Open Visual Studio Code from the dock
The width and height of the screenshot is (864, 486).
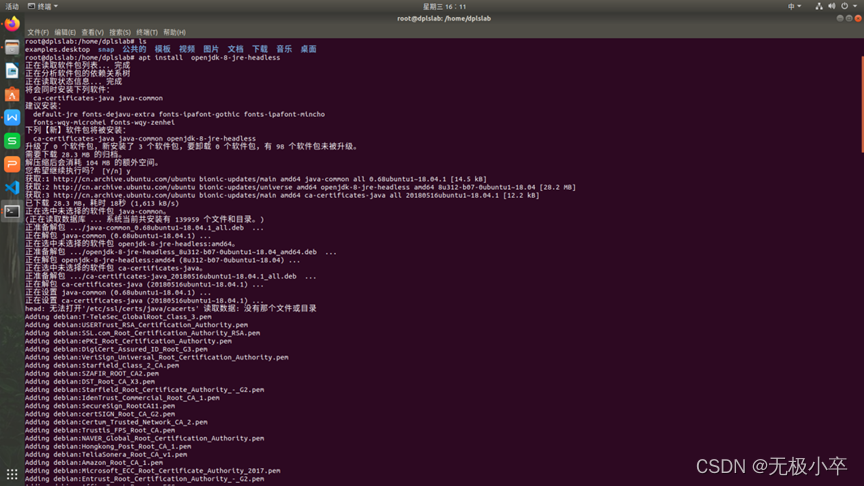[12, 188]
